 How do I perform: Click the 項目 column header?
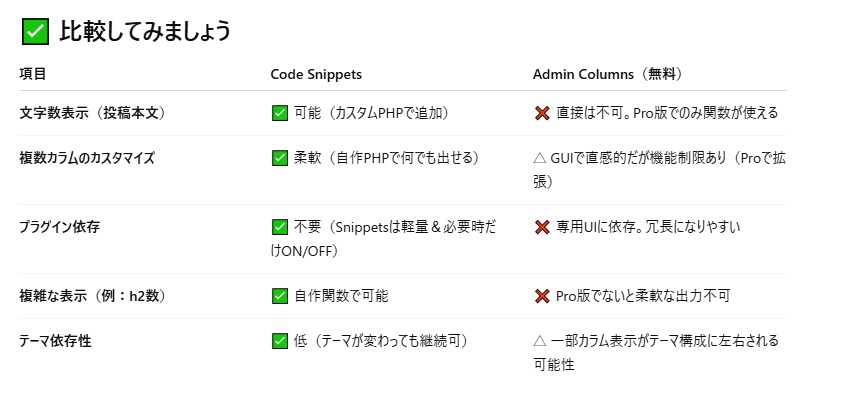(33, 74)
